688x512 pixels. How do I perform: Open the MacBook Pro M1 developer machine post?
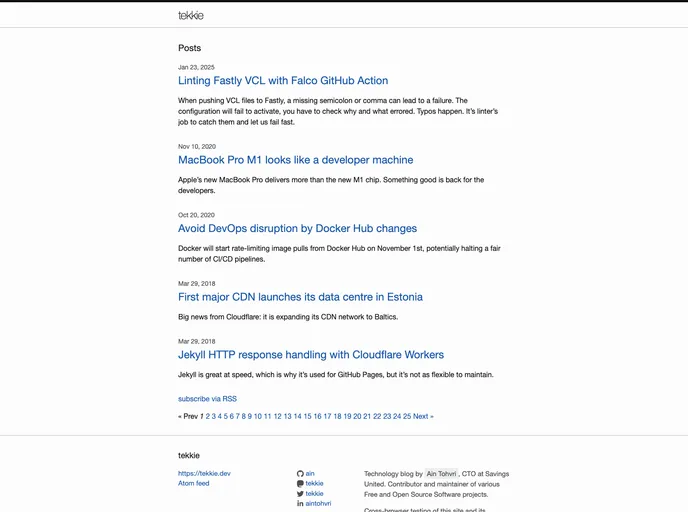point(295,160)
